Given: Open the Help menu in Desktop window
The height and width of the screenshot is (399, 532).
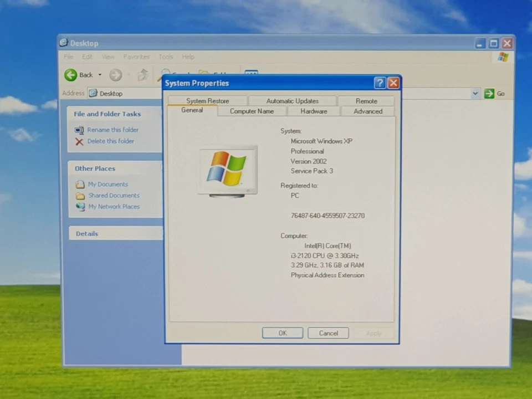Looking at the screenshot, I should point(188,57).
